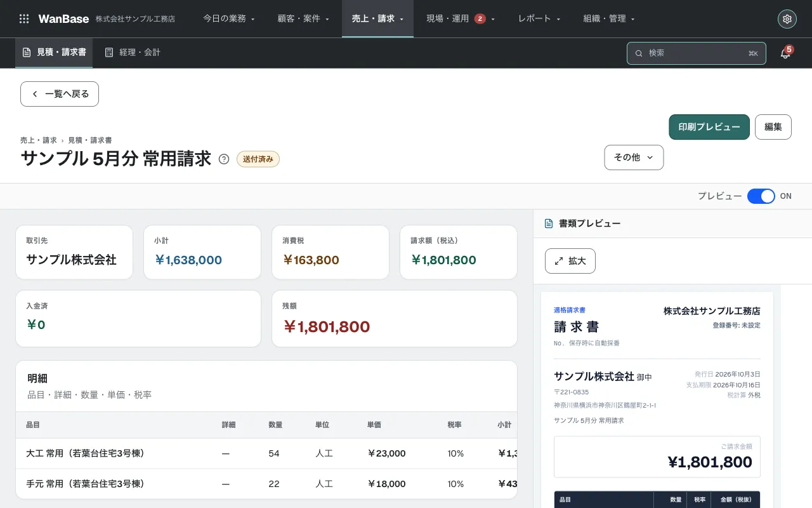Click the 取引先 サンプル株式会社 card
Screen dimensions: 812x508
(74, 252)
